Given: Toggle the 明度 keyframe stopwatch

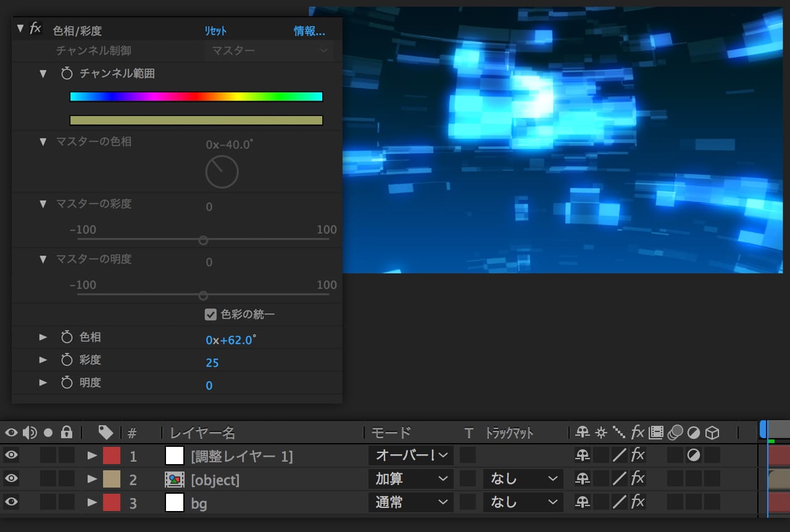Looking at the screenshot, I should click(x=67, y=383).
